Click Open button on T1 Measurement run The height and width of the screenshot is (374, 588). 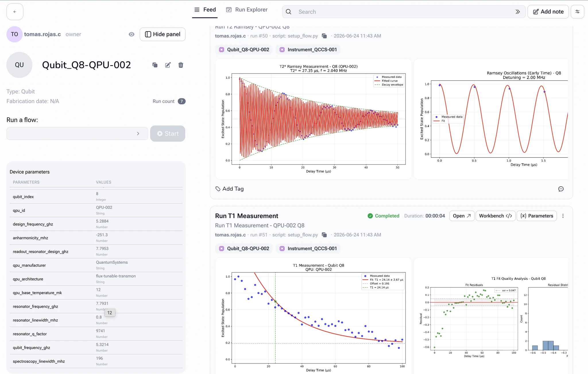point(462,216)
